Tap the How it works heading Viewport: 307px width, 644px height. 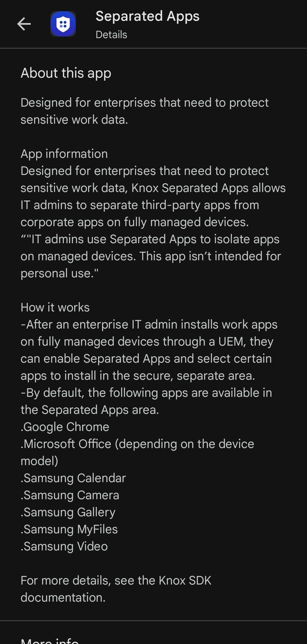[55, 307]
